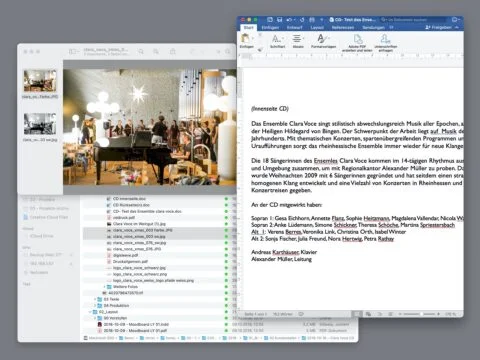
Task: Open the Referenzen tab in Word
Action: 343,27
